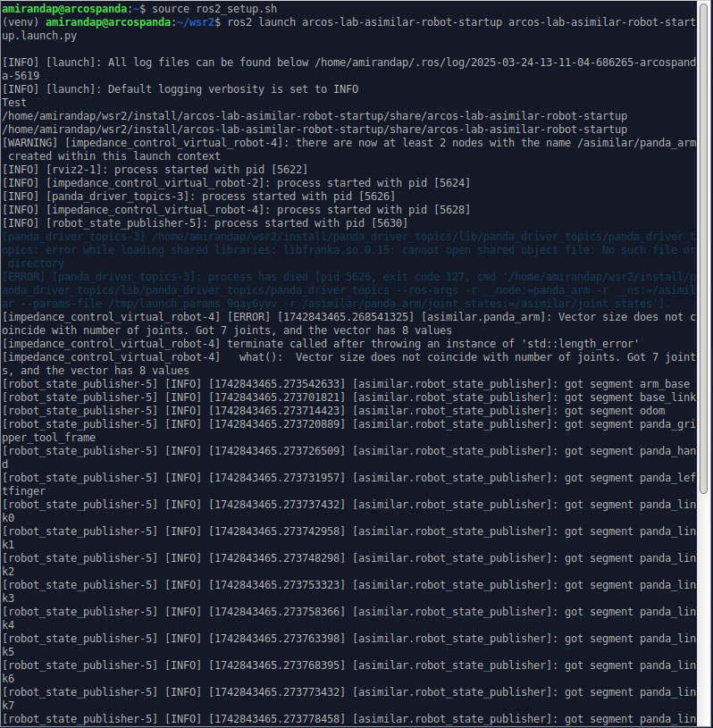Click the 'source ros2_setup.sh' command text
Viewport: 713px width, 728px height.
pyautogui.click(x=214, y=8)
